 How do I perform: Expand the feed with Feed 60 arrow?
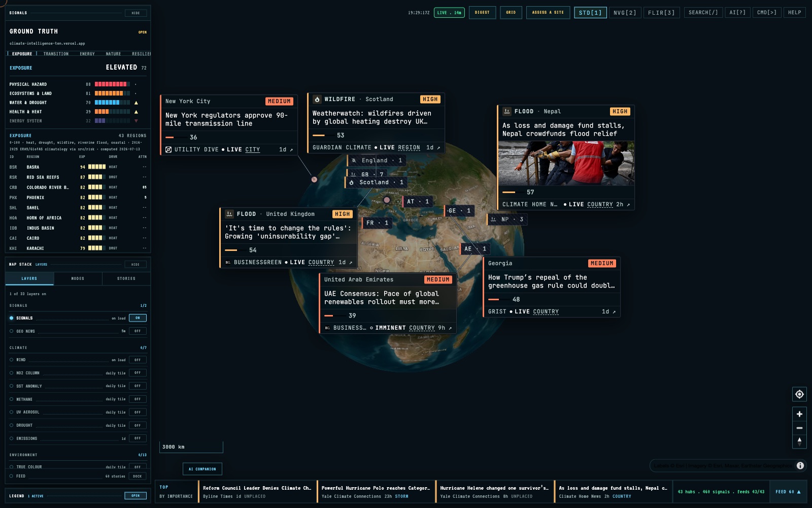pos(788,492)
